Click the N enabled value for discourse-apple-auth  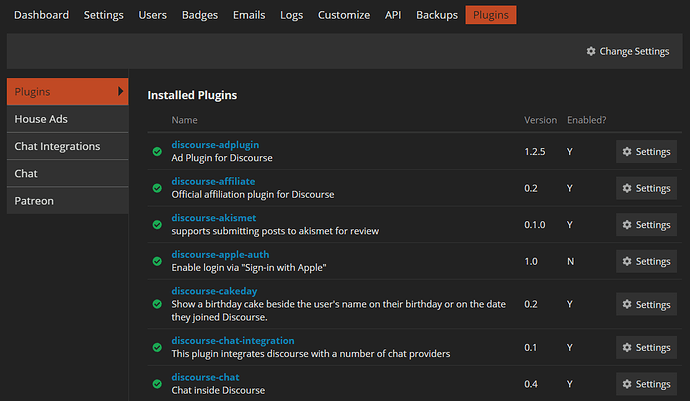coord(570,261)
